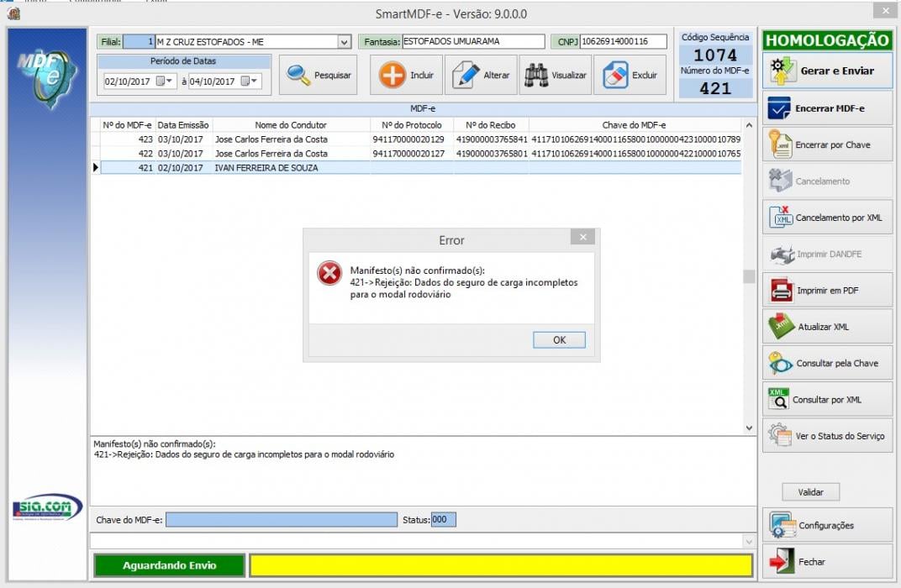Open the end date calendar dropdown
901x588 pixels.
249,81
